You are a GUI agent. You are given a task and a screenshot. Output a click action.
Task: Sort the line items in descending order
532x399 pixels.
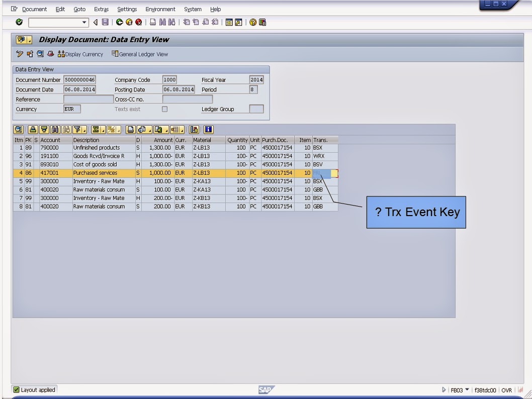[44, 130]
